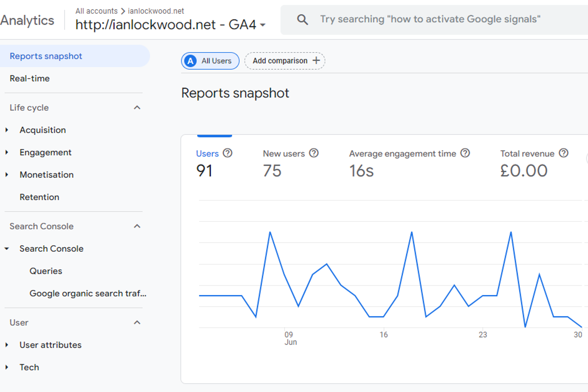Image resolution: width=588 pixels, height=392 pixels.
Task: Click the plus icon inside Add comparison
Action: tap(316, 60)
